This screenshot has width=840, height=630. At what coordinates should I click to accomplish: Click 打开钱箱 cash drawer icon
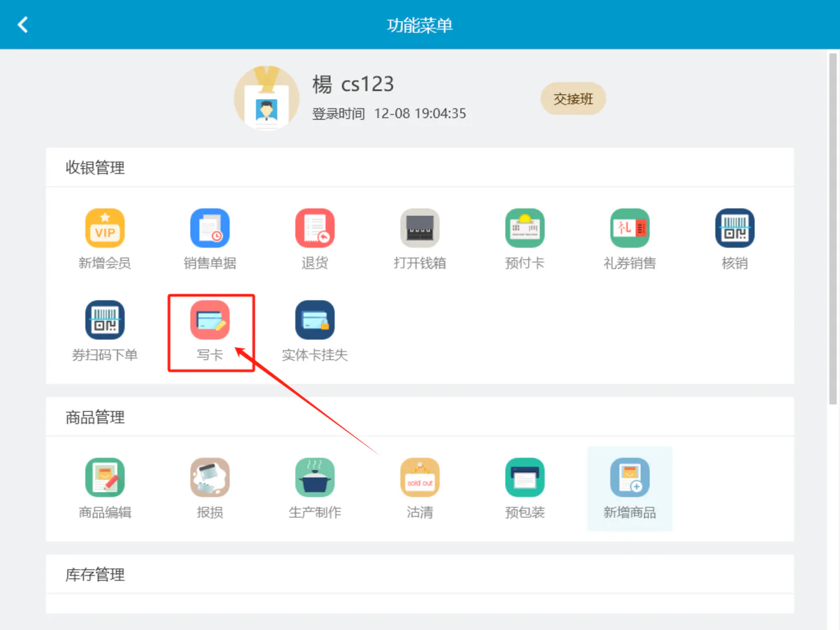(420, 228)
